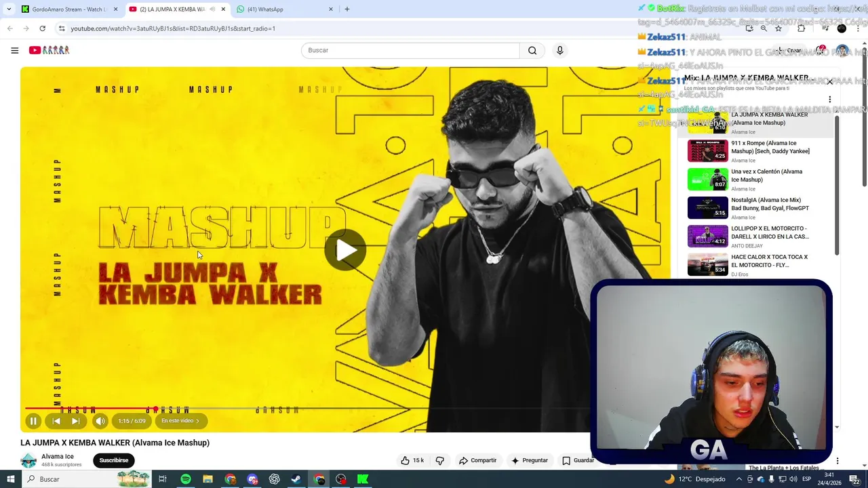Open a new browser tab

[x=347, y=9]
